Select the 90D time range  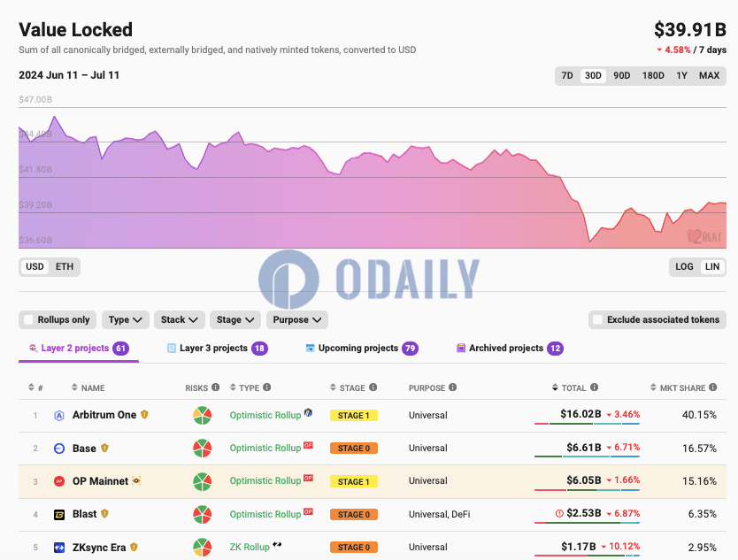point(621,76)
